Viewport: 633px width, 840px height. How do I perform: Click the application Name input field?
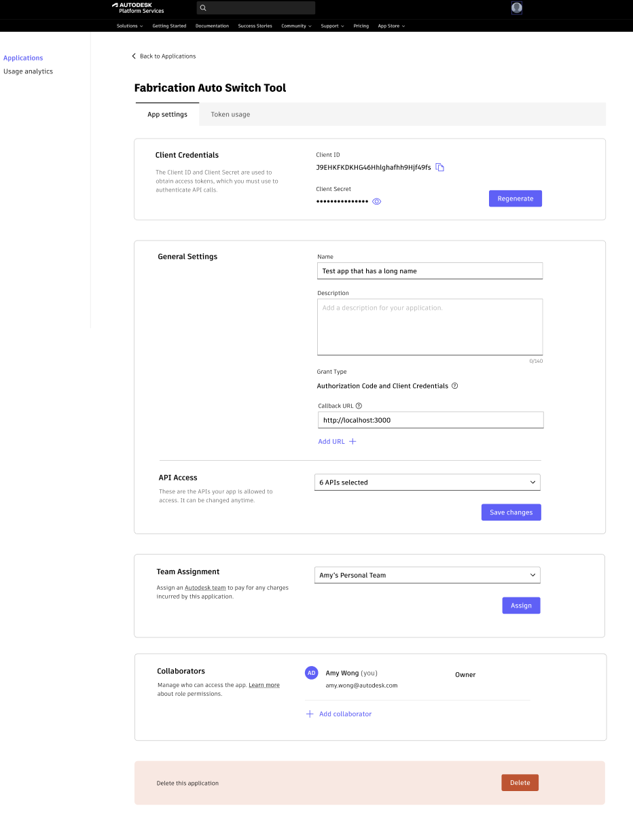429,270
